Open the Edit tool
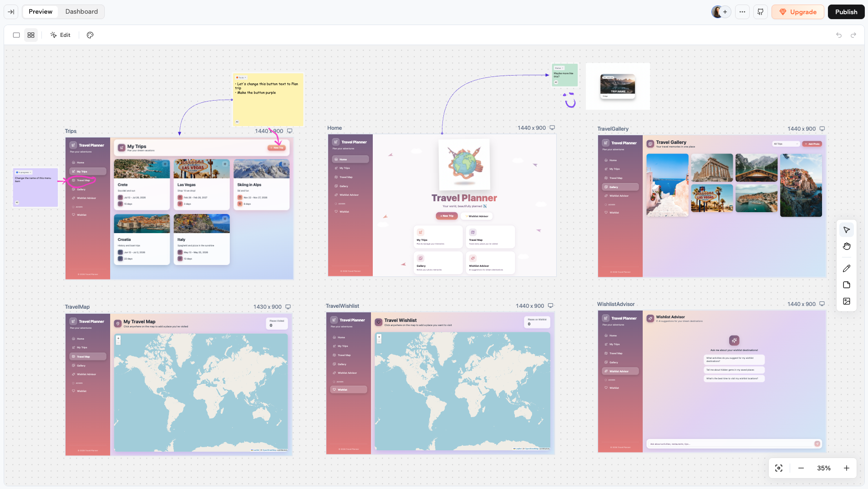This screenshot has width=868, height=489. 61,35
